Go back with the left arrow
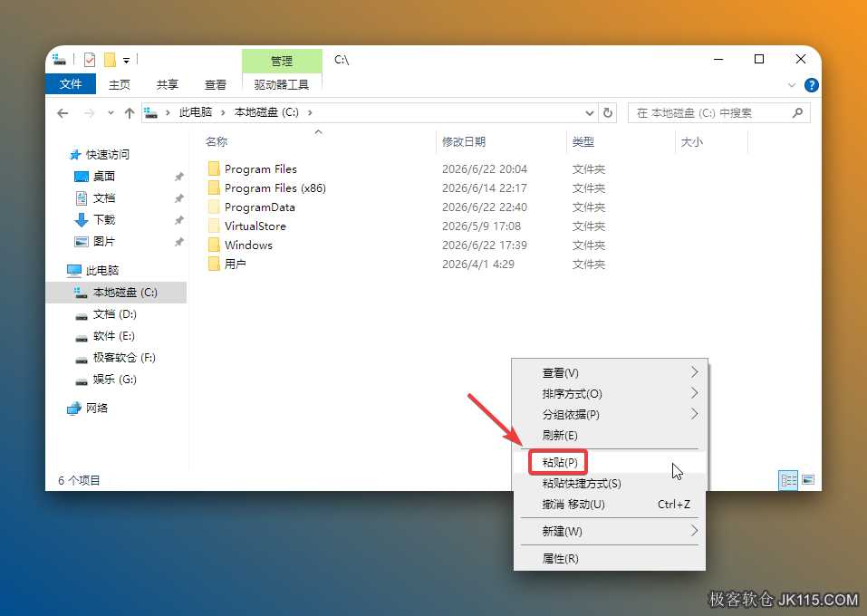This screenshot has width=867, height=616. coord(63,113)
